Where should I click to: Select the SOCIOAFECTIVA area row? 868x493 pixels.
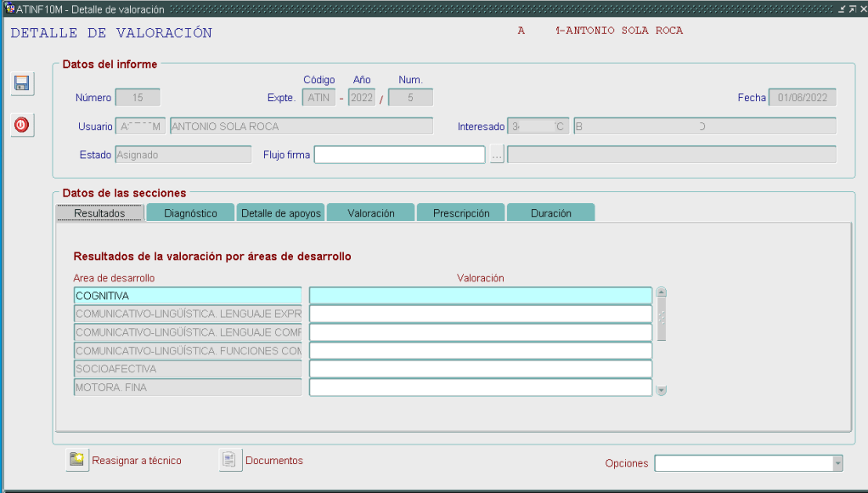(x=187, y=369)
